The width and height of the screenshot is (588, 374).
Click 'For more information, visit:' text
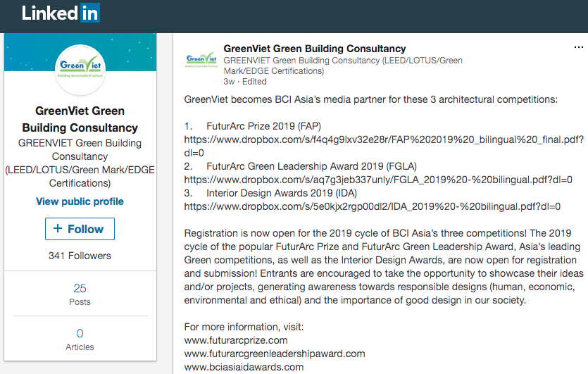point(244,327)
